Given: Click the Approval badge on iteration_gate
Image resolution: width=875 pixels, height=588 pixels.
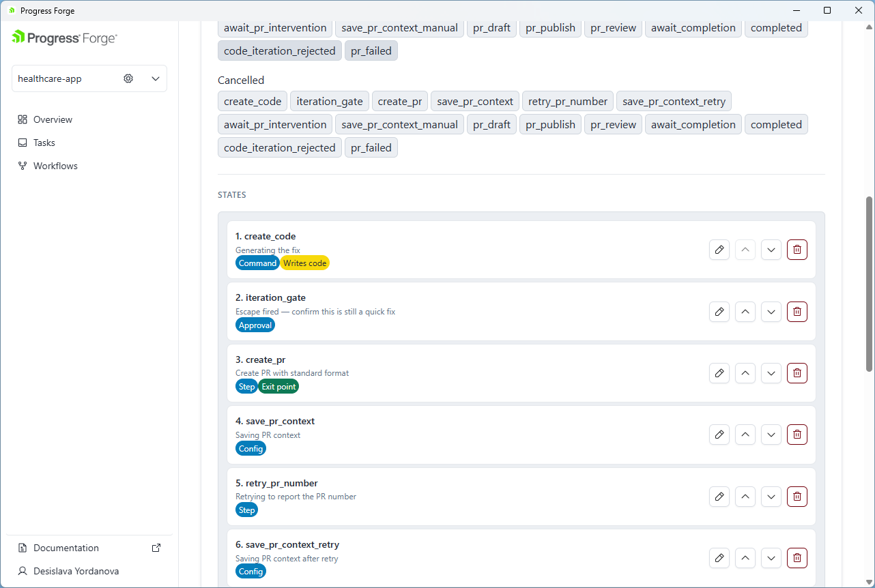Looking at the screenshot, I should coord(255,325).
